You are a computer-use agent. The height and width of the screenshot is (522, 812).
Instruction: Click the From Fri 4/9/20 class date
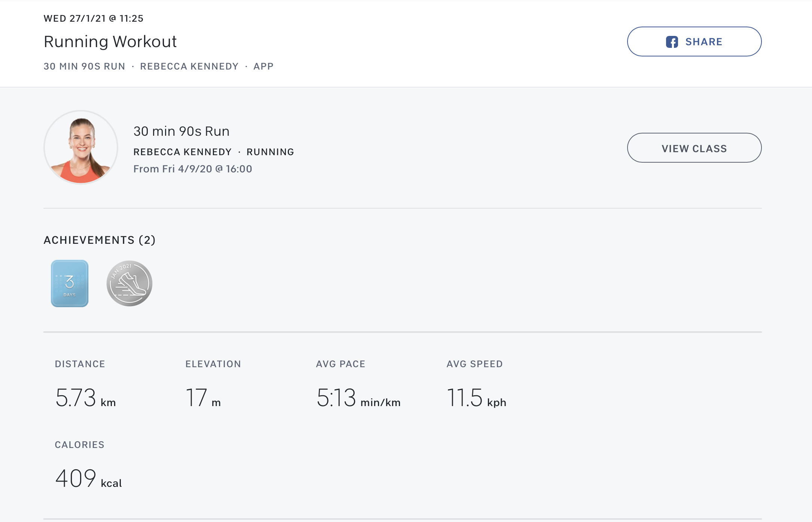click(193, 169)
